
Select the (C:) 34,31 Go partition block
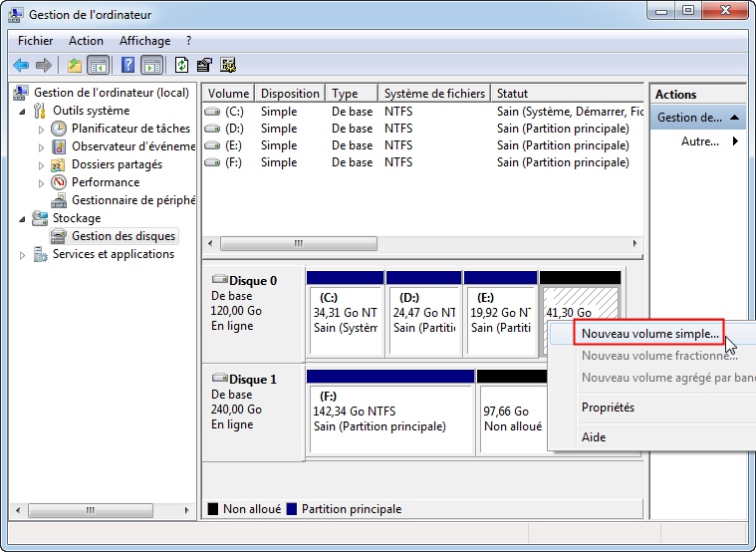(345, 321)
